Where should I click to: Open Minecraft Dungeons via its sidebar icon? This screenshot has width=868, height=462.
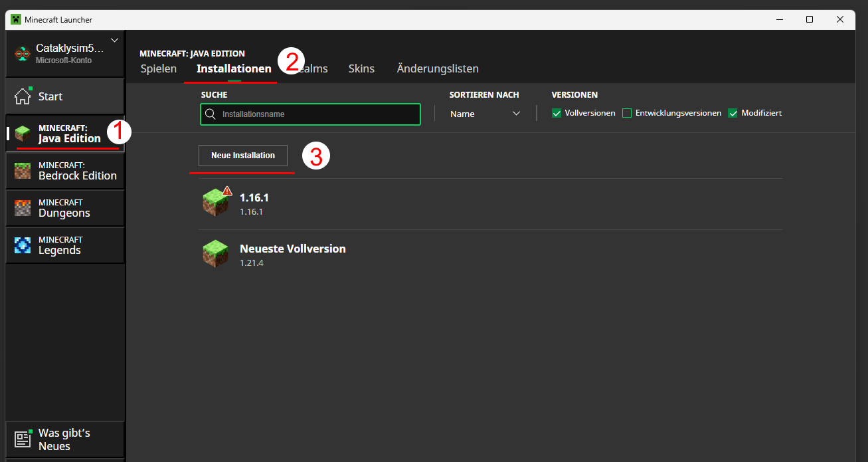click(x=23, y=208)
